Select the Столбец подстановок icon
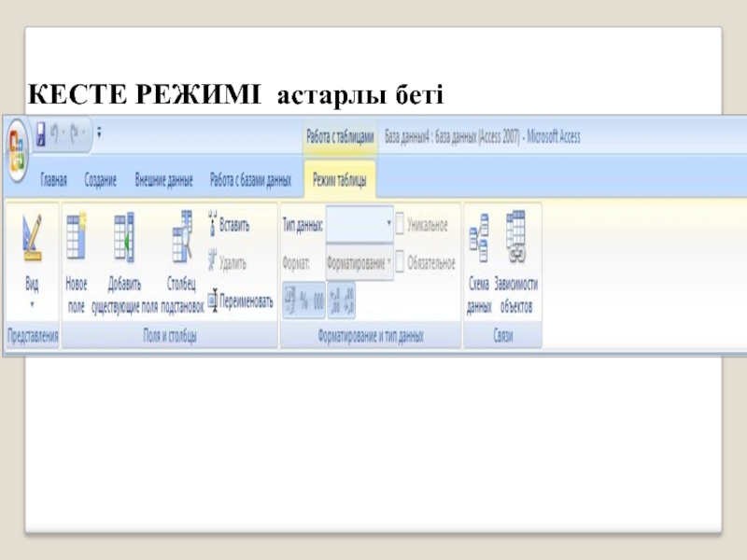 [x=181, y=236]
